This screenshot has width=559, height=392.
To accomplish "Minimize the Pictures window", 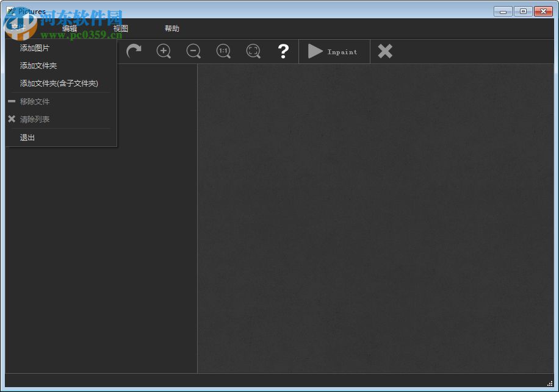I will tap(503, 12).
